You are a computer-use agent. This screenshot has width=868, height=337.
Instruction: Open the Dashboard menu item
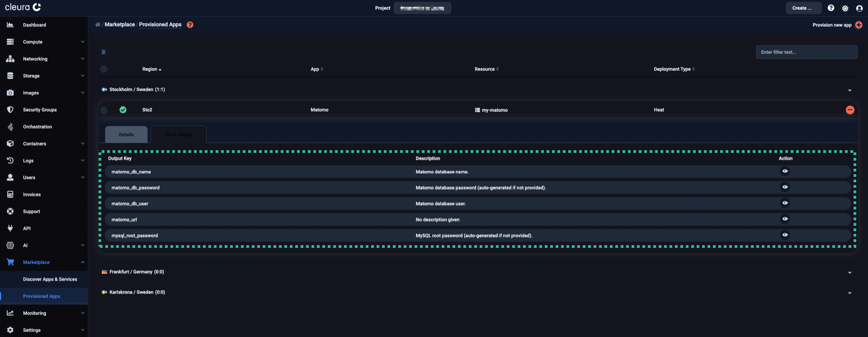pyautogui.click(x=34, y=25)
